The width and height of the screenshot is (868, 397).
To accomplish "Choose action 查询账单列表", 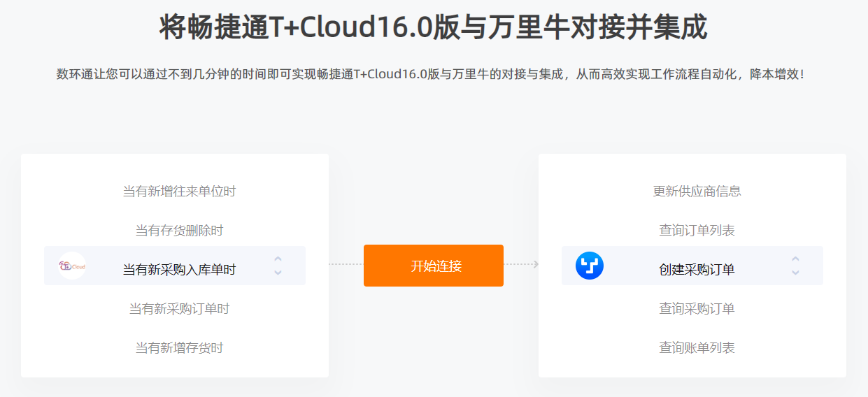I will tap(697, 347).
